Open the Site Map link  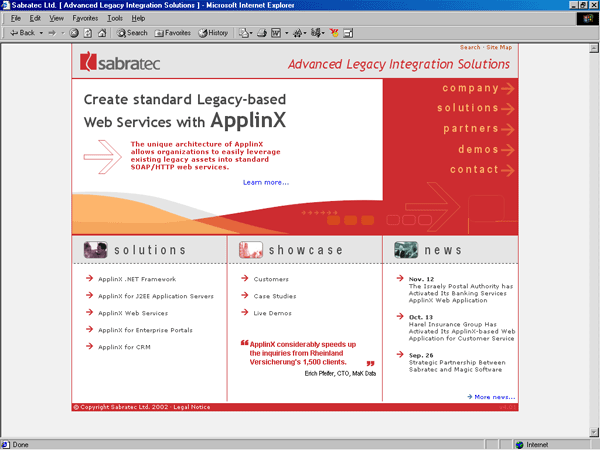(499, 47)
